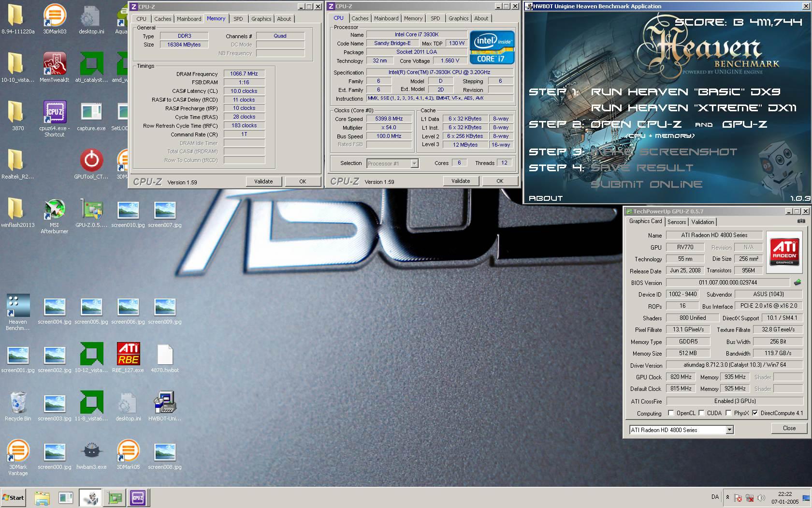Launch MSI Afterburner from desktop
This screenshot has height=508, width=812.
click(55, 215)
